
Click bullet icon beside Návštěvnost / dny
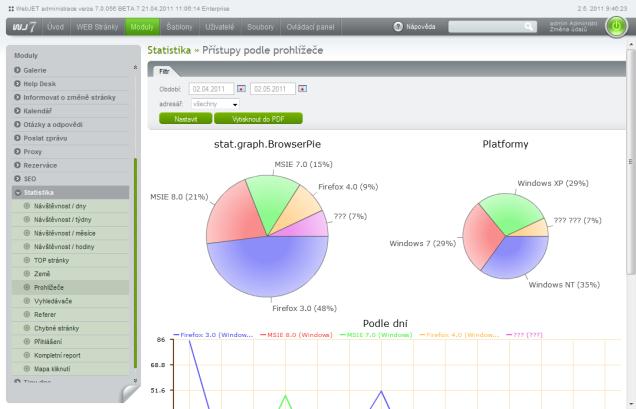click(x=27, y=206)
